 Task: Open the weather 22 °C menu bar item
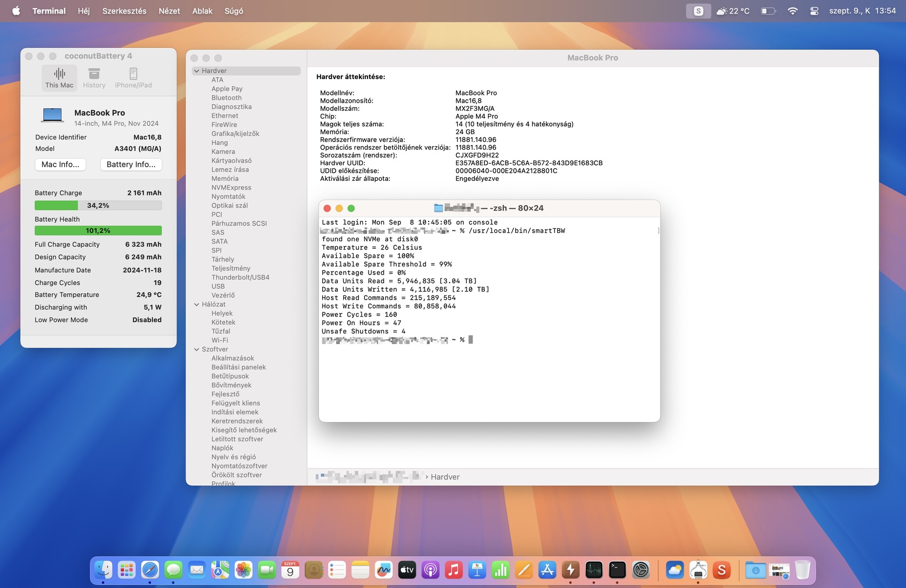[x=733, y=11]
